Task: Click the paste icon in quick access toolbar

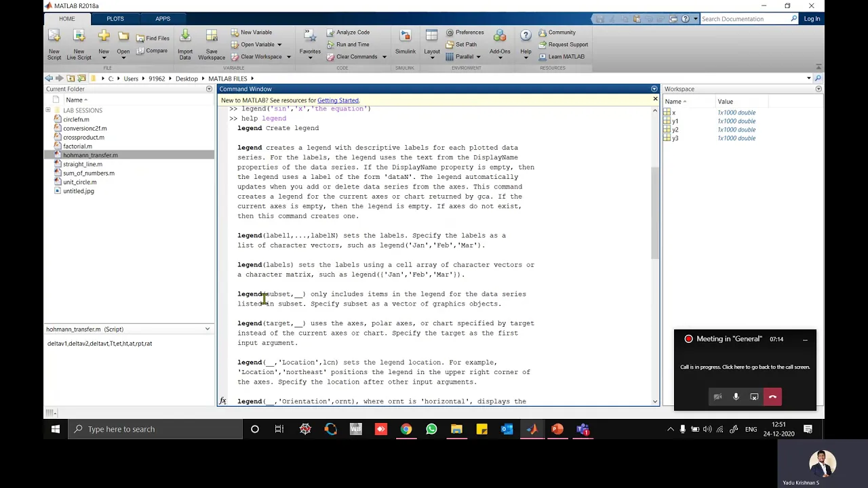Action: [x=638, y=19]
